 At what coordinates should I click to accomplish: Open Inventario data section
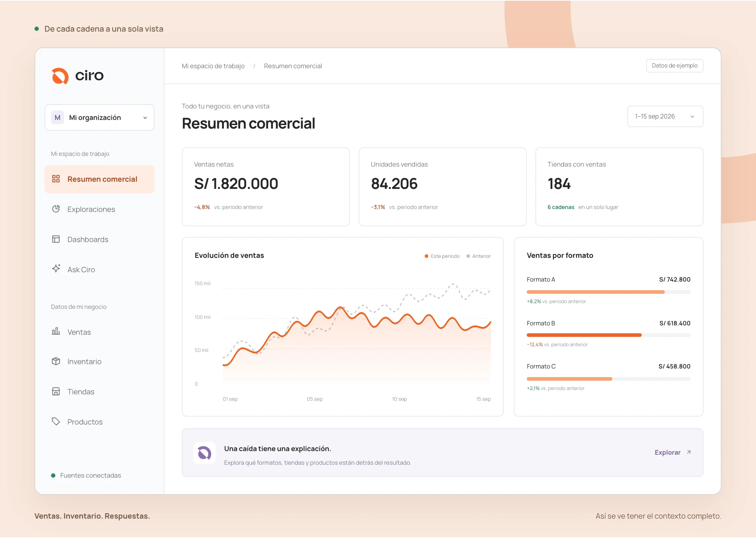tap(100, 362)
